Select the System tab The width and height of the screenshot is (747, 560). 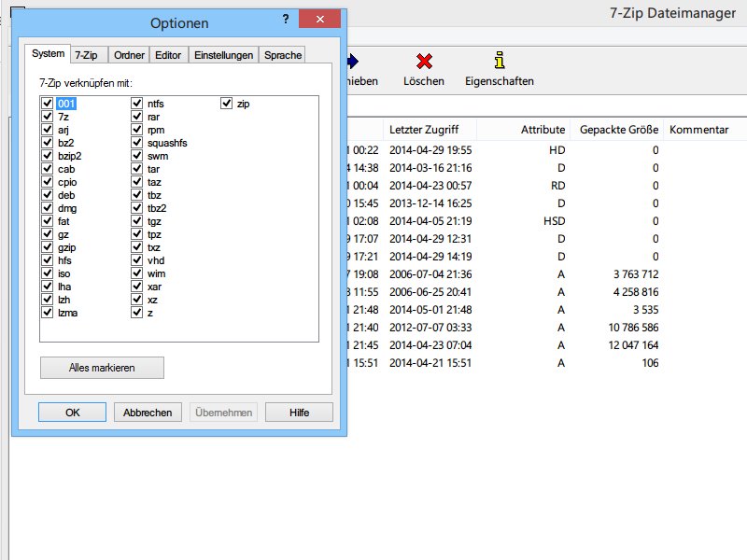[49, 54]
